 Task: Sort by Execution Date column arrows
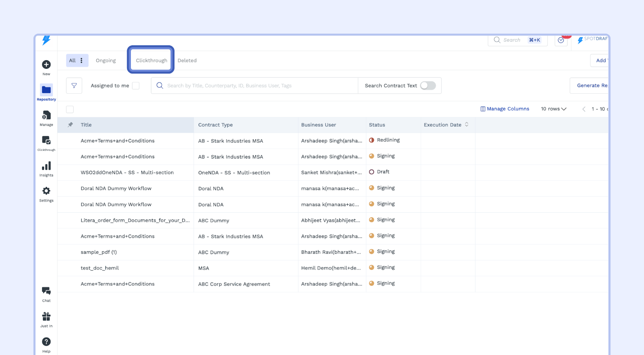point(466,125)
